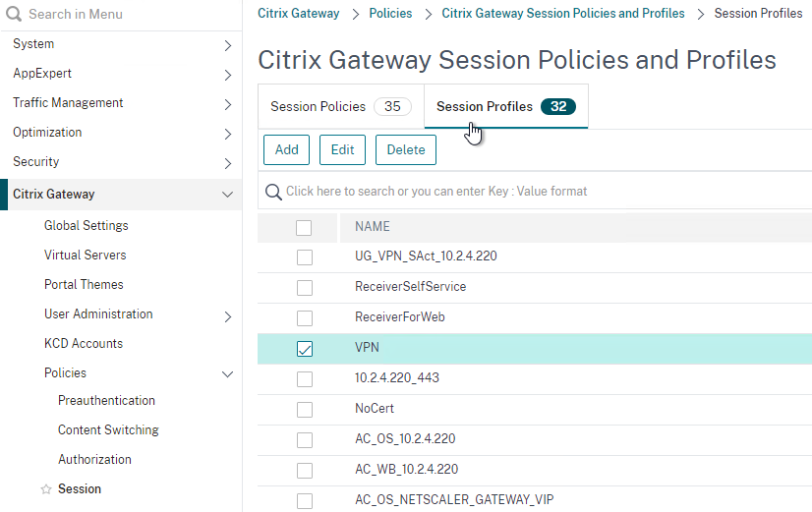Switch to the Session Policies tab
This screenshot has height=512, width=812.
[341, 107]
